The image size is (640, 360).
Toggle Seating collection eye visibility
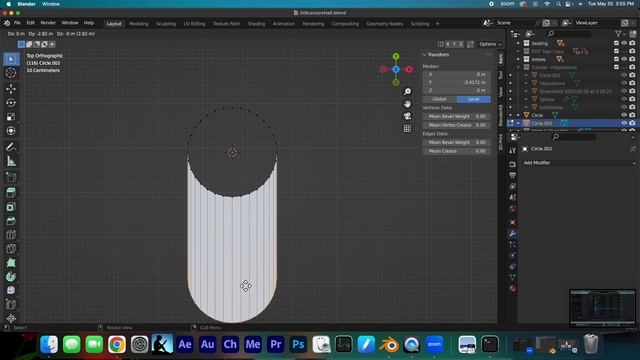[x=624, y=43]
